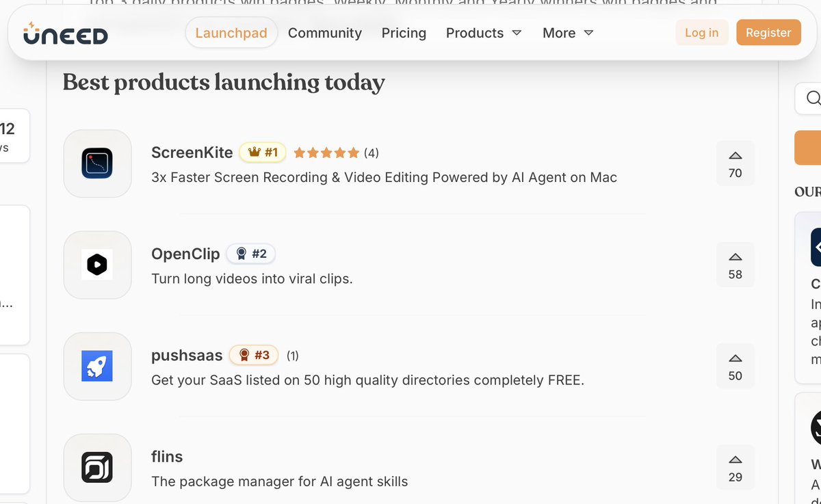The height and width of the screenshot is (504, 821).
Task: Open the Launchpad tab
Action: (x=231, y=33)
